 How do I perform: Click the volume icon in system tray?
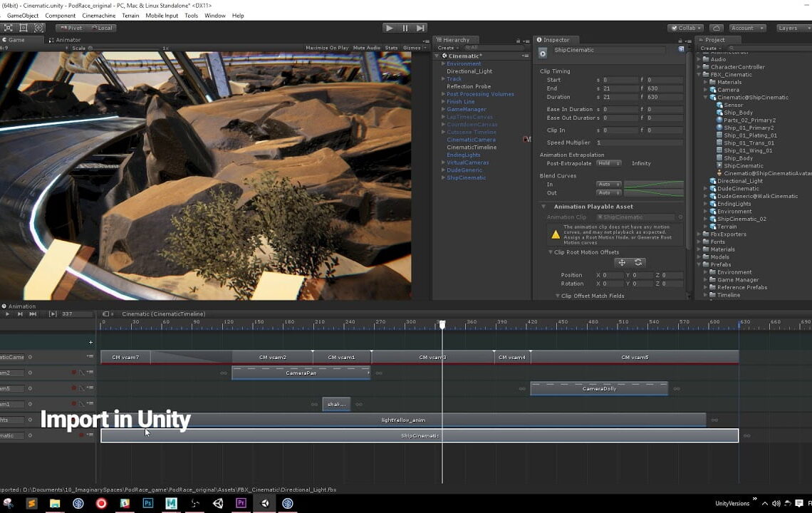[776, 503]
